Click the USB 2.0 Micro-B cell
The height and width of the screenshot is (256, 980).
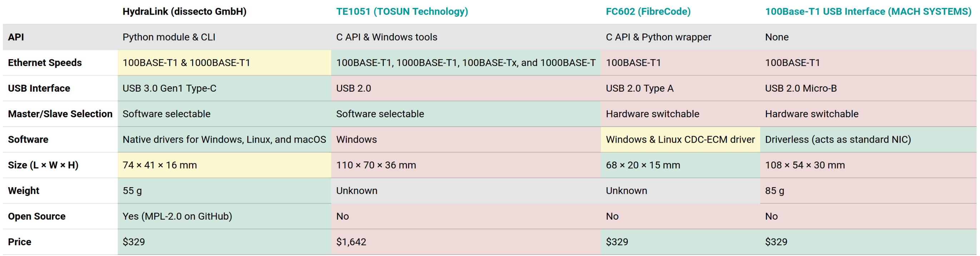click(868, 88)
